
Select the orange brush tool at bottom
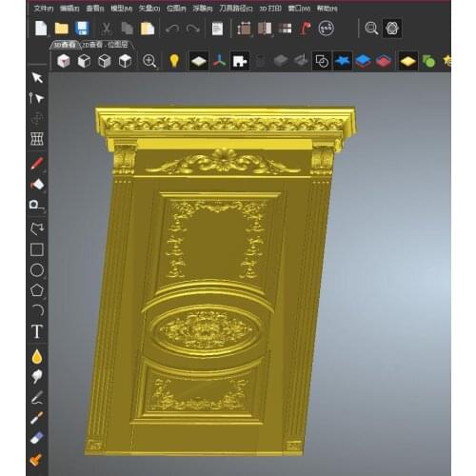pyautogui.click(x=36, y=460)
